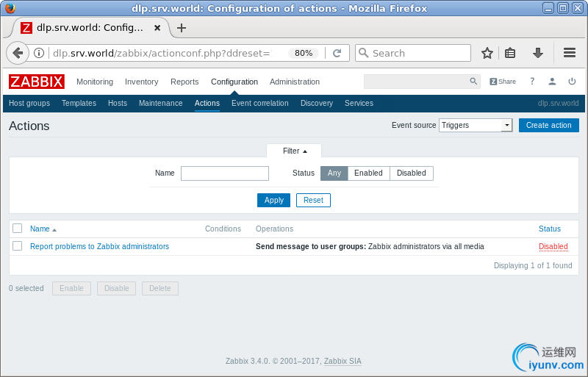Open the Reports menu
The width and height of the screenshot is (588, 377).
coord(184,82)
